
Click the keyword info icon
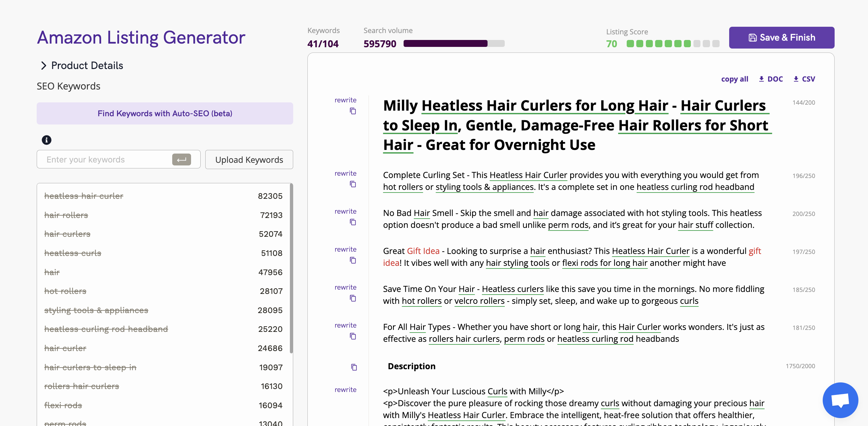click(x=47, y=140)
